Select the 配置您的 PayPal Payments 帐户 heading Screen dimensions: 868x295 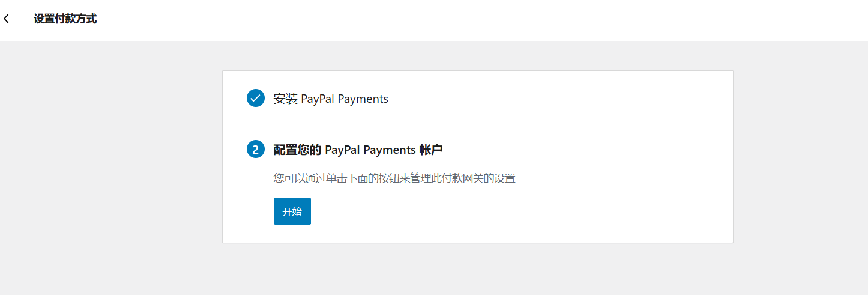358,150
